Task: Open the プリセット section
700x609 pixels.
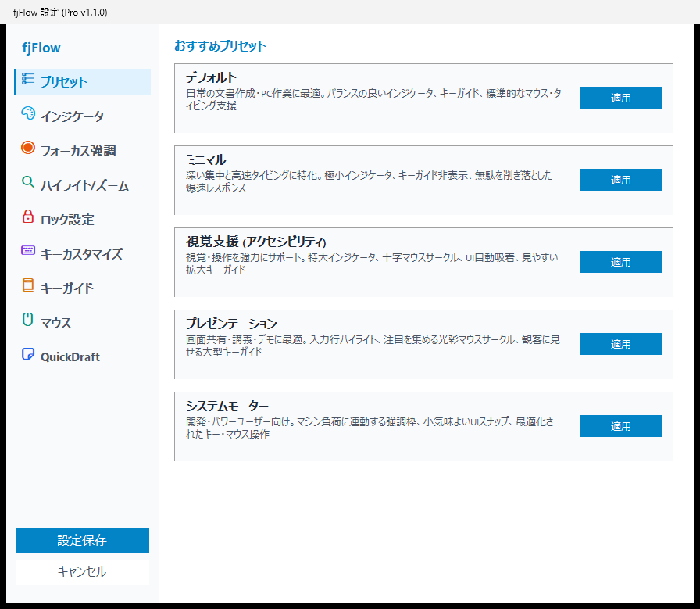Action: [x=83, y=82]
